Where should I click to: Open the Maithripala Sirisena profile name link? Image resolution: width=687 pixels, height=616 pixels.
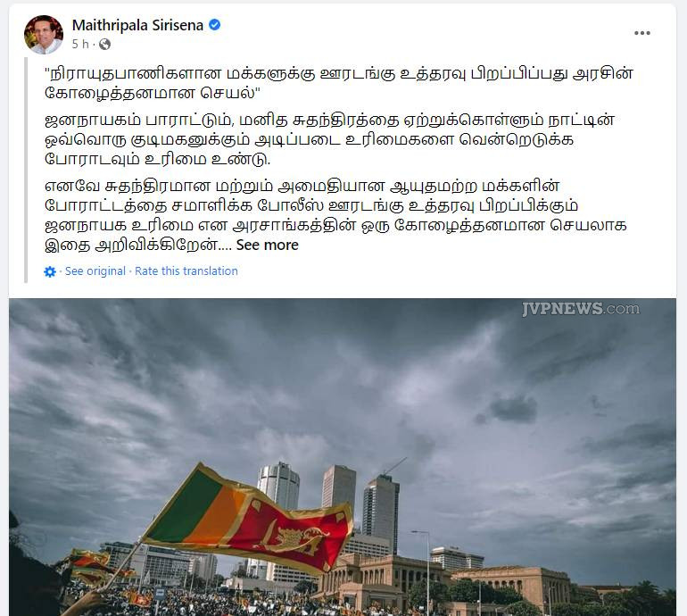(x=137, y=25)
